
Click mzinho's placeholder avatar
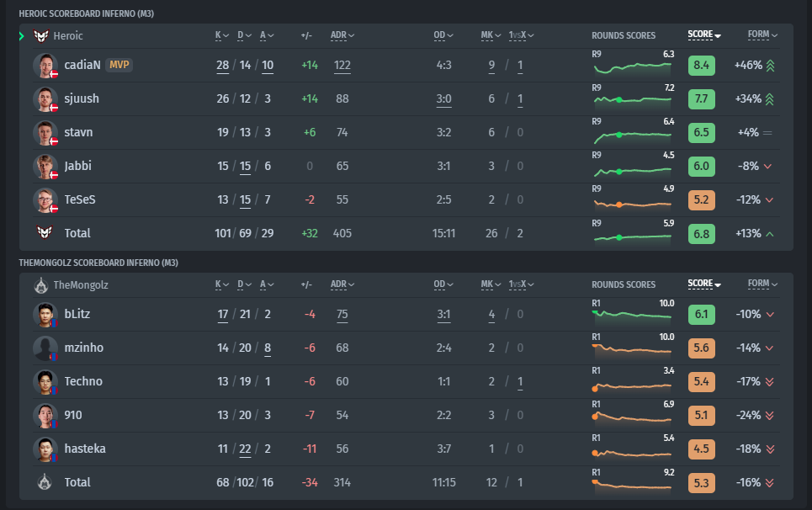point(45,348)
